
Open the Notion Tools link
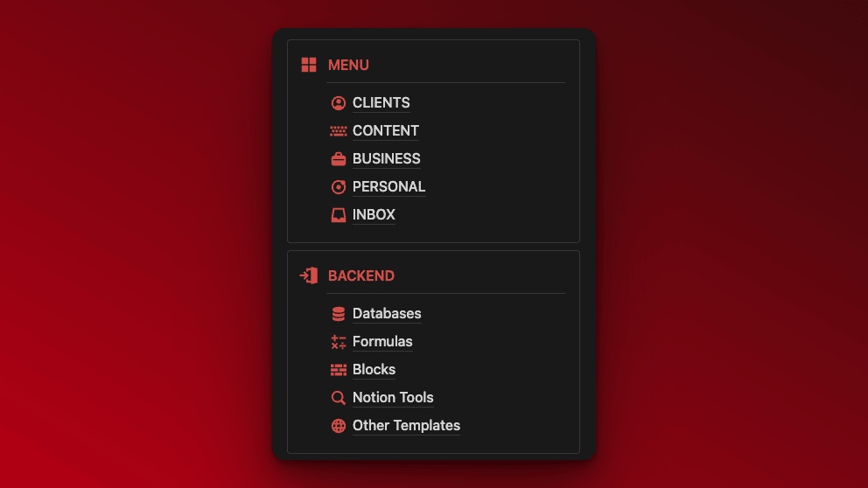pos(393,398)
